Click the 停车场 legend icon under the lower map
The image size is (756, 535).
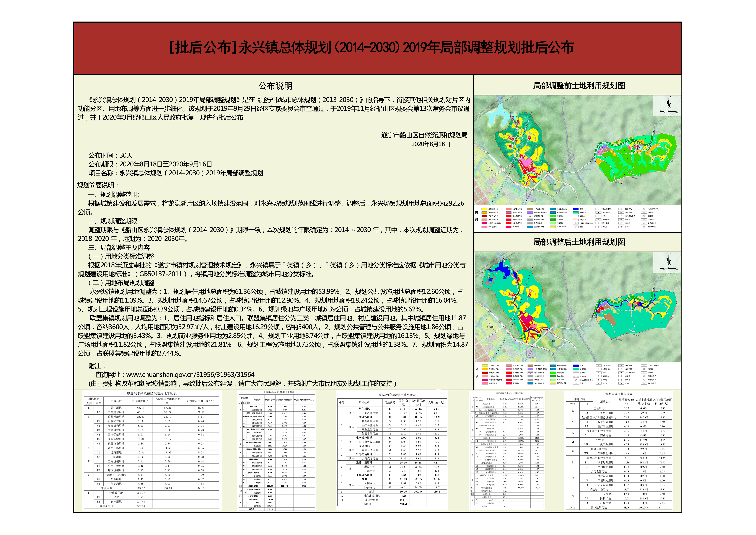pyautogui.click(x=621, y=380)
